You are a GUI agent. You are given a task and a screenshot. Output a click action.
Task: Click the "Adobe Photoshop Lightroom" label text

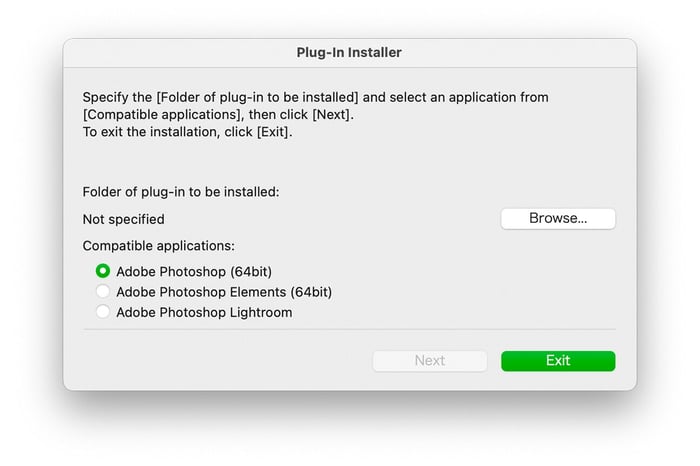coord(204,313)
